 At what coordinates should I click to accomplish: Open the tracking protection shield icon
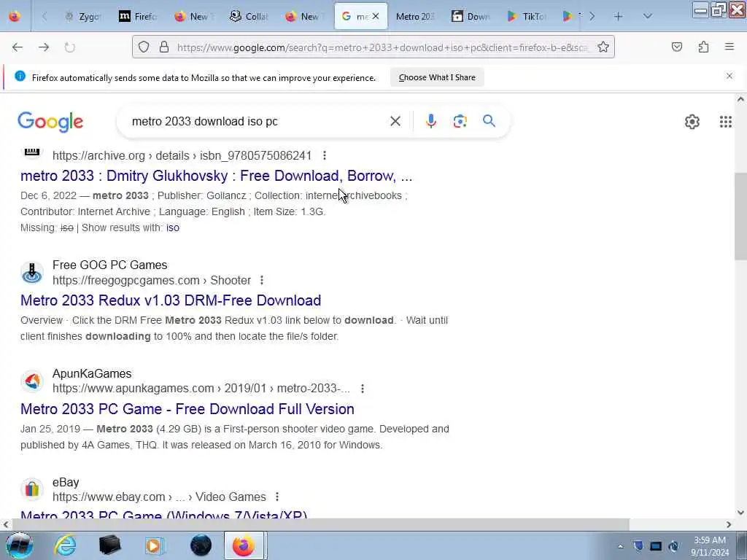pyautogui.click(x=144, y=47)
